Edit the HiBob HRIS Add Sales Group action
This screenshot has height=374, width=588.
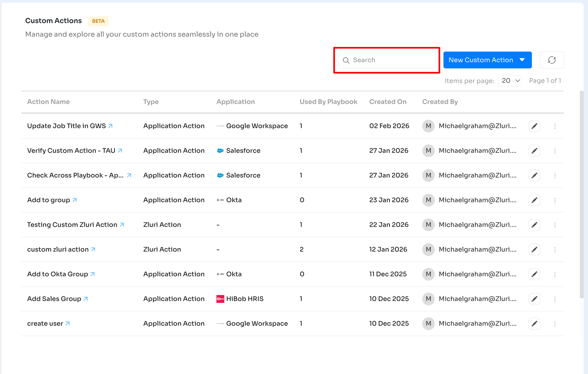(x=534, y=299)
